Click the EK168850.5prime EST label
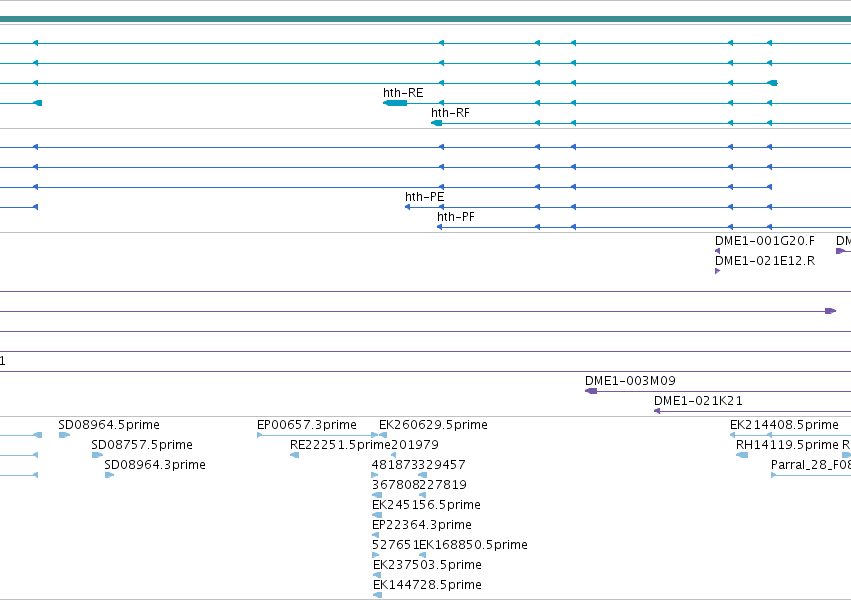 (x=473, y=545)
